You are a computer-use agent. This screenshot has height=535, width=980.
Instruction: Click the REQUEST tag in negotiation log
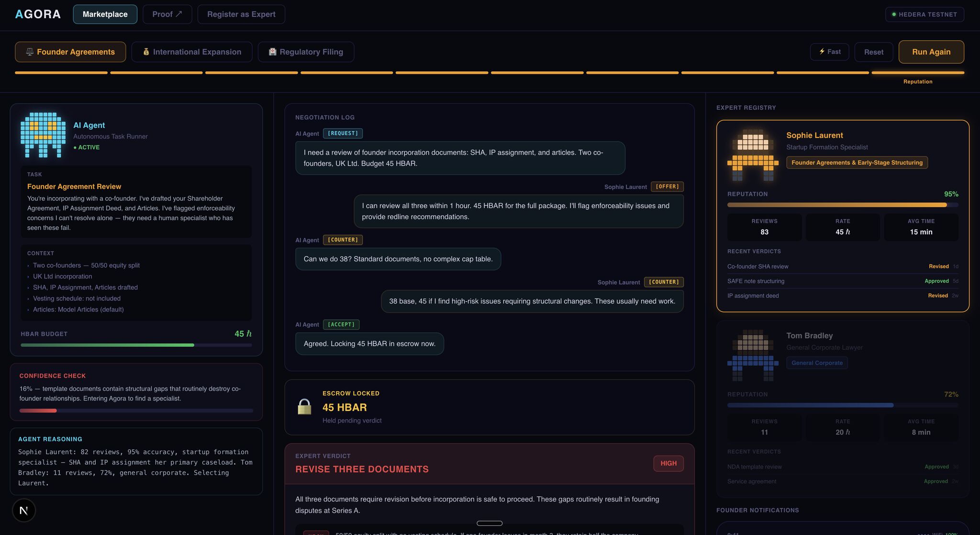click(x=343, y=134)
